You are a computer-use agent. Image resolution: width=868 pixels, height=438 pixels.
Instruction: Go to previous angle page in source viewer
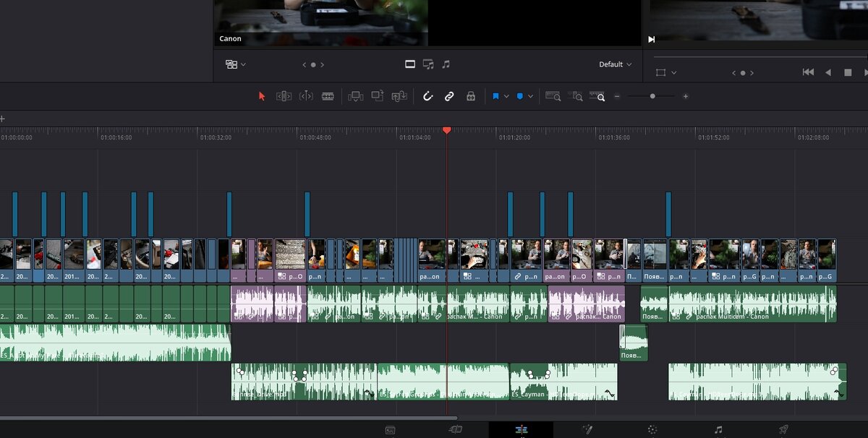(x=305, y=64)
